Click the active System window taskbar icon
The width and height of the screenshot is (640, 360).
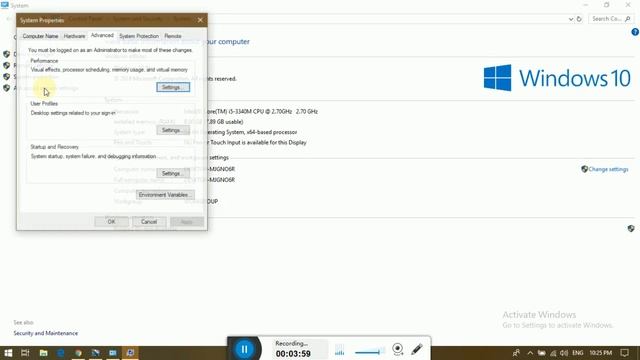130,353
